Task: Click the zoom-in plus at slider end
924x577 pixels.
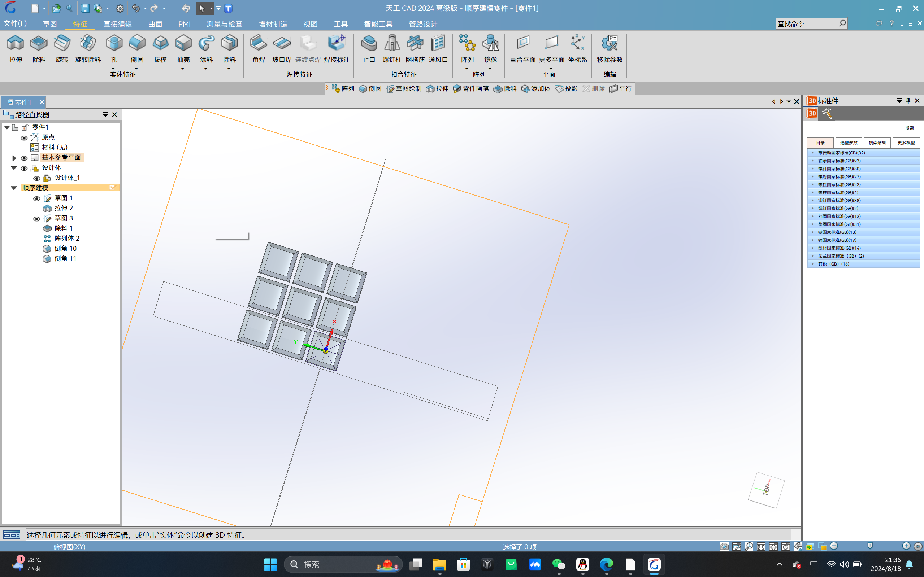Action: pos(906,546)
